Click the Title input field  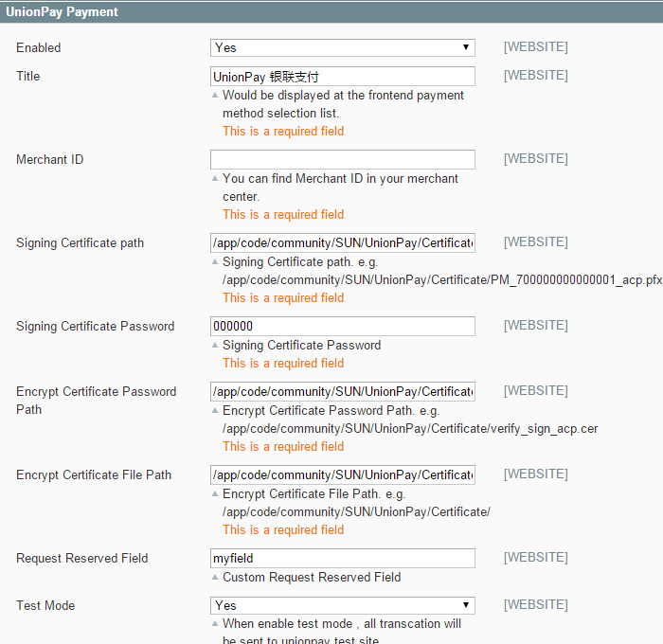pos(342,76)
